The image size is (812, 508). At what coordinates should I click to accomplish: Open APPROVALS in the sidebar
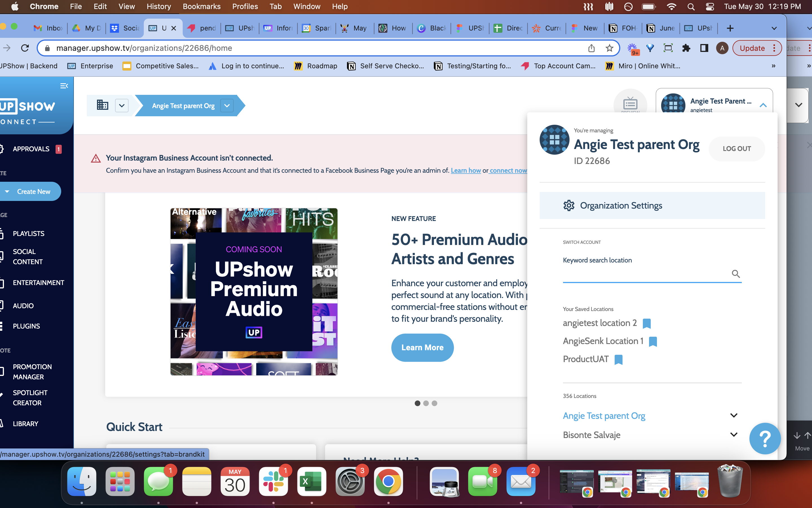(x=31, y=149)
